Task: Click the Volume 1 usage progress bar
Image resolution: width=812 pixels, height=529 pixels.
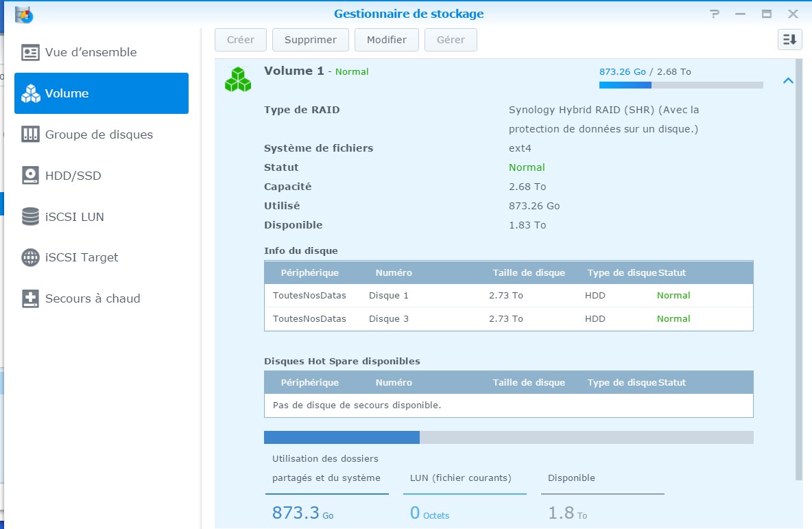Action: click(x=680, y=85)
